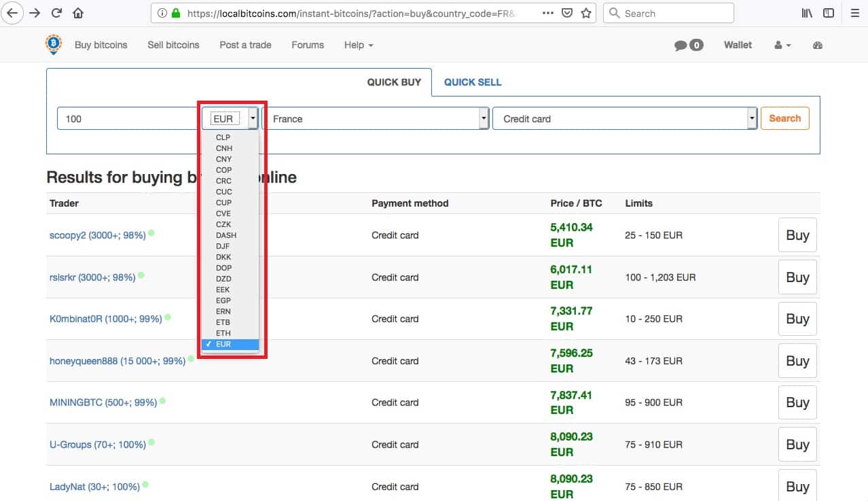868x501 pixels.
Task: Click the Payment method column header
Action: [410, 203]
